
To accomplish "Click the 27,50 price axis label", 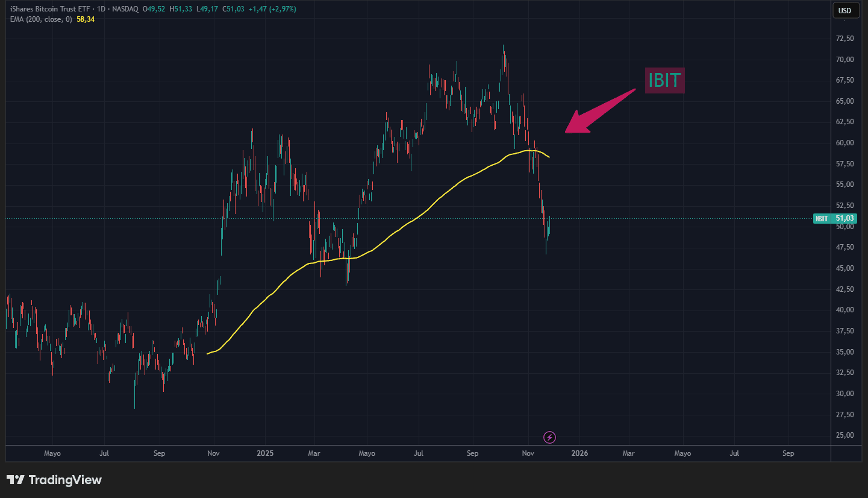I will [x=845, y=415].
